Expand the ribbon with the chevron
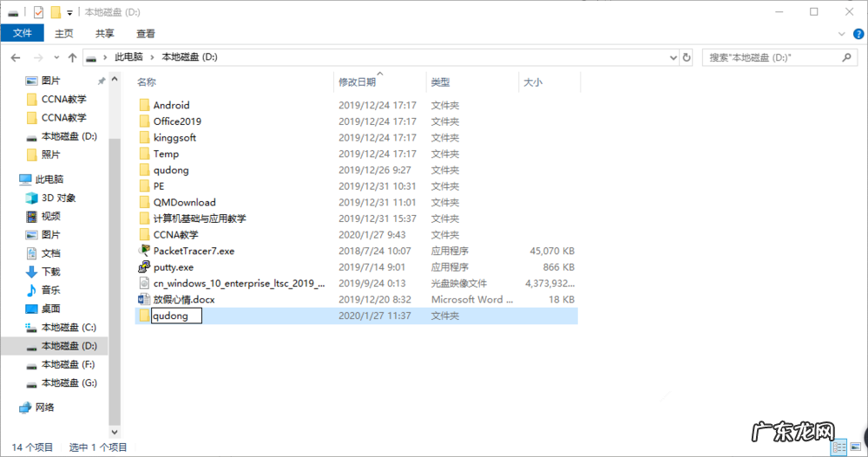Screen dimensions: 868x457 click(x=841, y=34)
